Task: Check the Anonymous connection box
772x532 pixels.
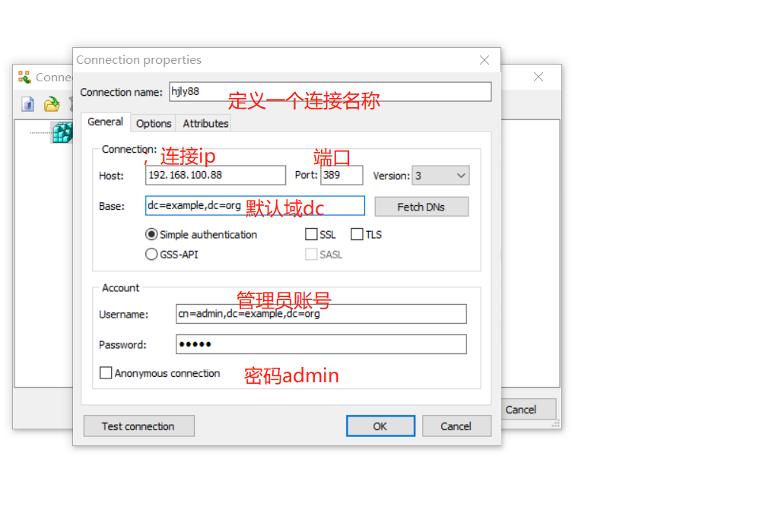Action: coord(106,373)
